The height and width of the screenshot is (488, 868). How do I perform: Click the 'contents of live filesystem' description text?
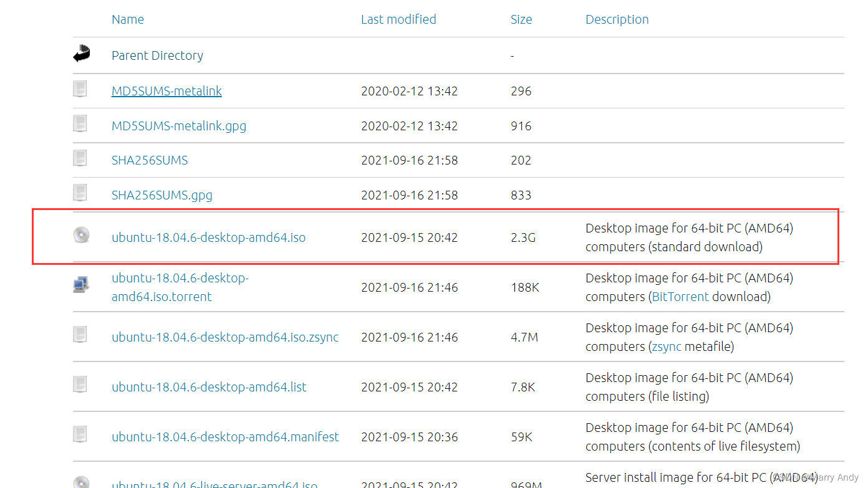(x=725, y=446)
